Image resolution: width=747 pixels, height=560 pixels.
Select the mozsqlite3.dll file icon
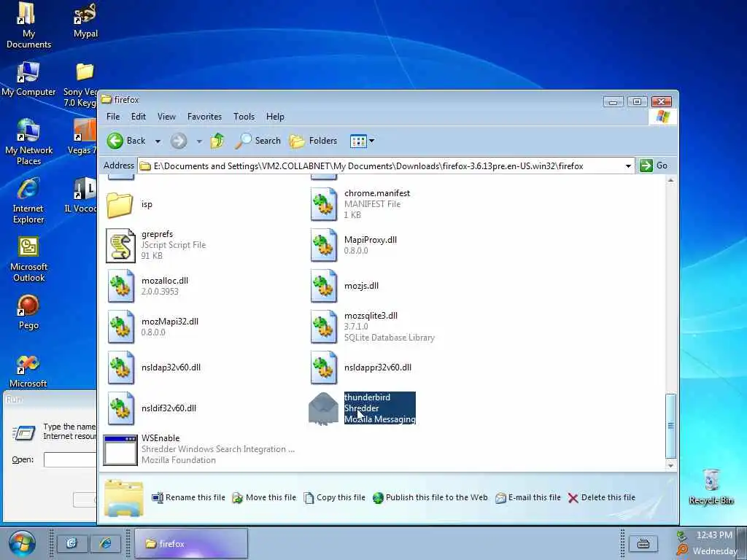[324, 327]
